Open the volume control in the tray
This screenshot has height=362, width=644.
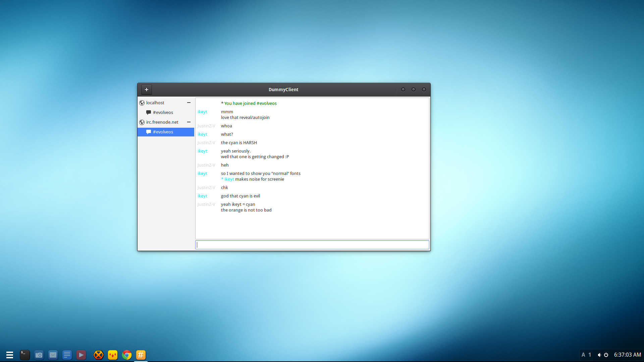(599, 355)
